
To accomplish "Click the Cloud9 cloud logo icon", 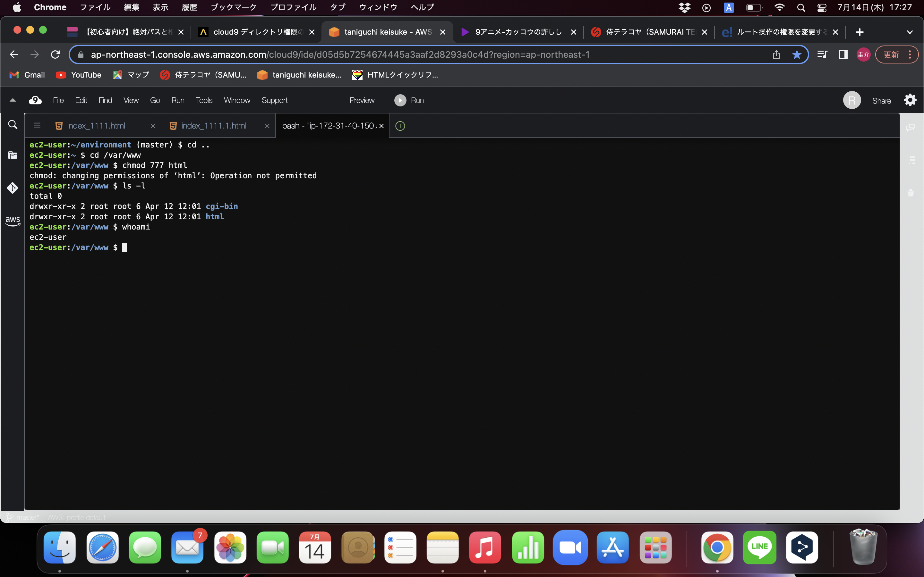I will (35, 100).
